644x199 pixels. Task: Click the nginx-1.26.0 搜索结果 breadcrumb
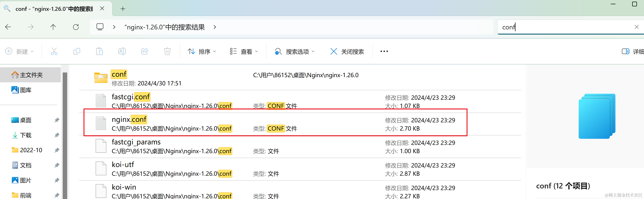165,27
